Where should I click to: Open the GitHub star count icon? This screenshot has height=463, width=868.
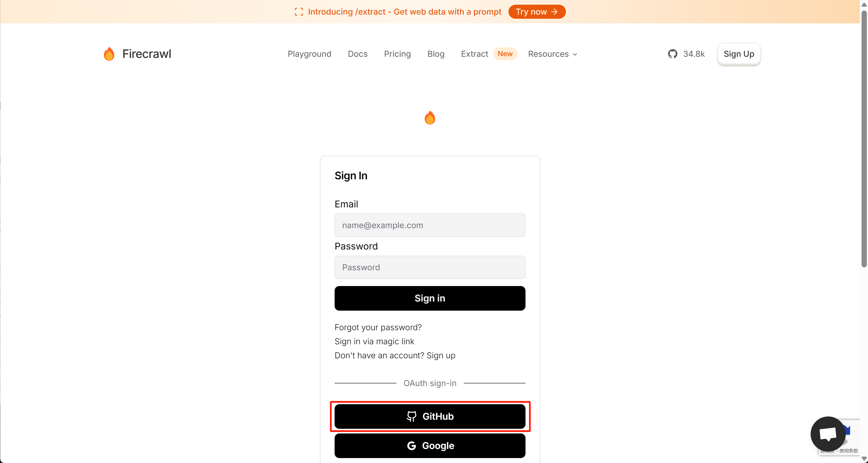672,54
